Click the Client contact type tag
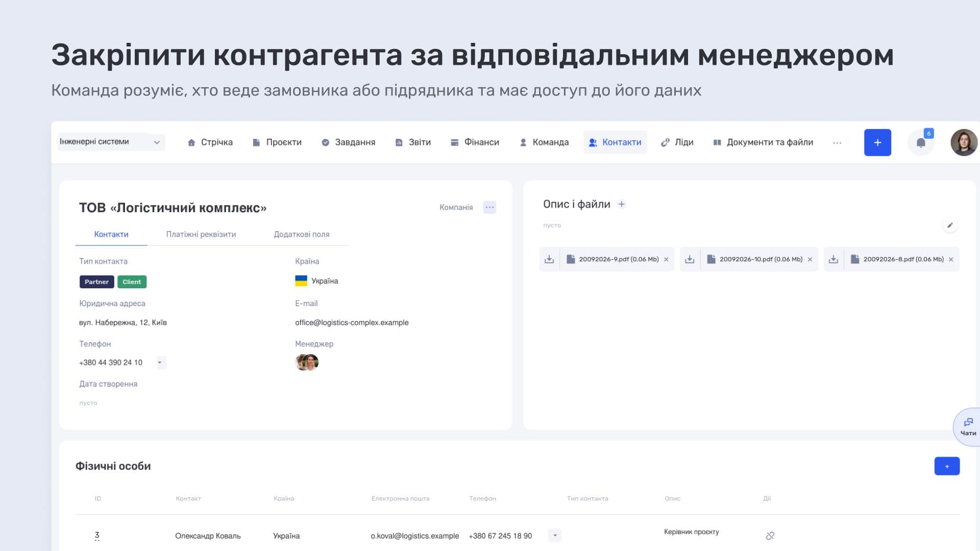The image size is (980, 551). pos(132,282)
